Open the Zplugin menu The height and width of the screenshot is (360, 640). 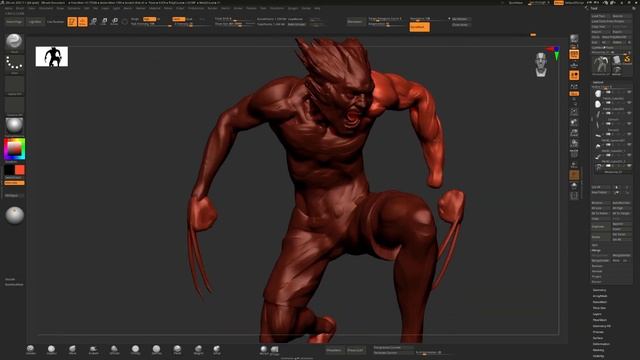[x=293, y=8]
